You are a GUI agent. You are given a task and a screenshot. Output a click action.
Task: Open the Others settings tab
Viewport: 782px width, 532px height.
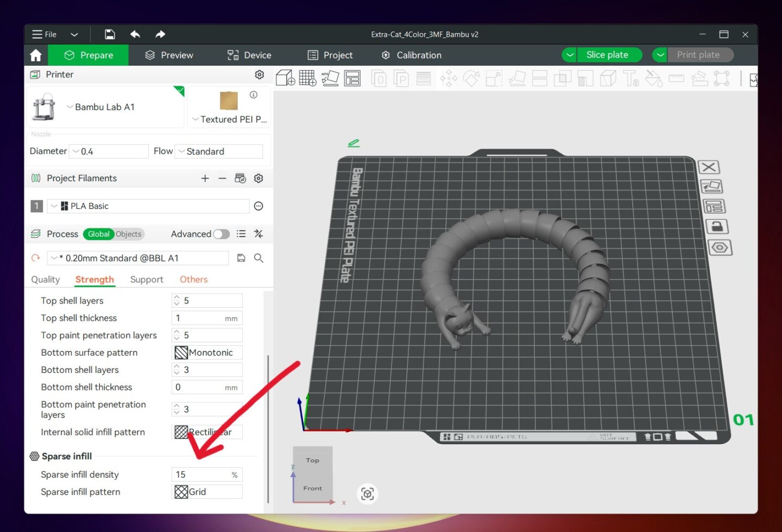point(193,279)
